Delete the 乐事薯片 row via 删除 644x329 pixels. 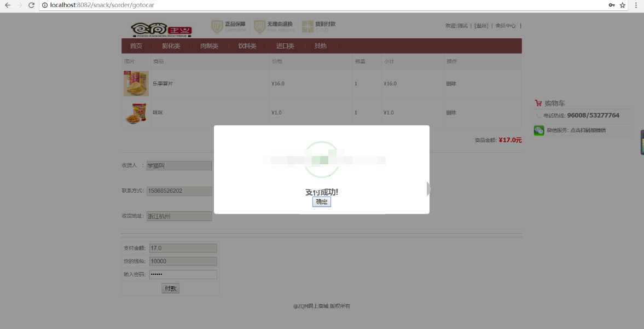coord(451,83)
